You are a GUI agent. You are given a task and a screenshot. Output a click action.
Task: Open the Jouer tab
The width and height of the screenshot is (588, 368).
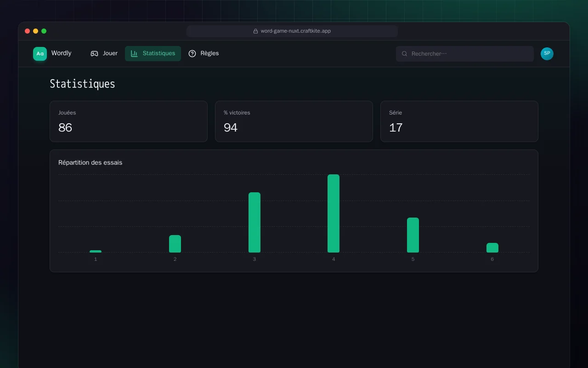[104, 54]
